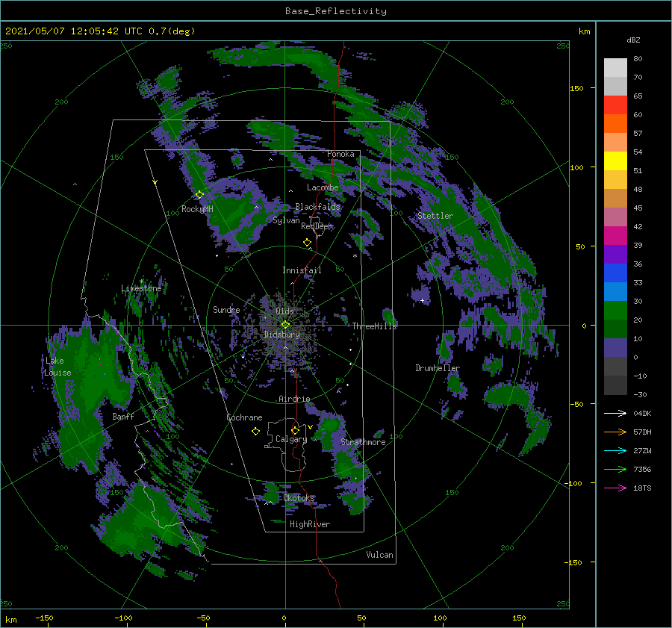
Task: Click the magenta 18TS arrow in legend
Action: (x=615, y=488)
